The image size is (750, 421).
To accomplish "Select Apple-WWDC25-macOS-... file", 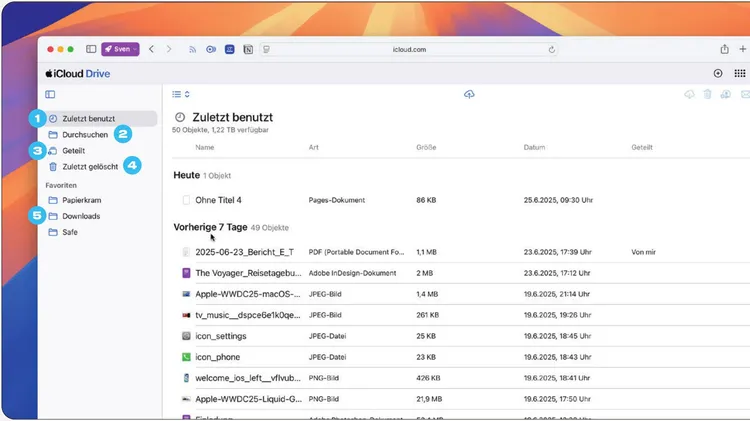I will click(248, 294).
